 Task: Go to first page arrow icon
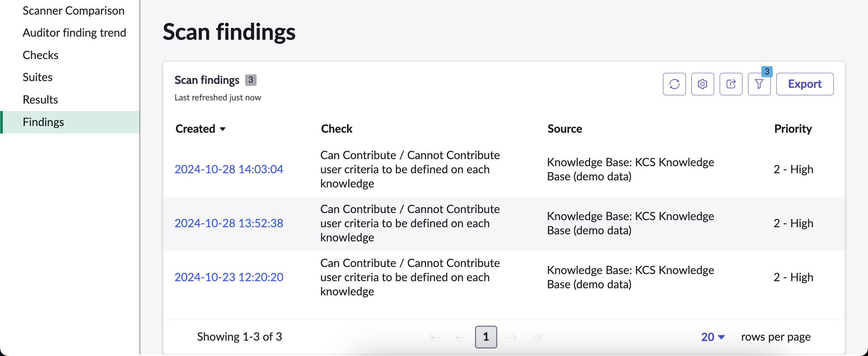[x=435, y=337]
